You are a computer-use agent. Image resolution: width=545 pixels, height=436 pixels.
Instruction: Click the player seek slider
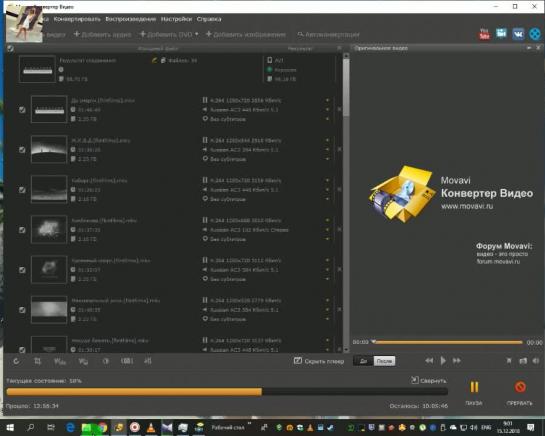click(447, 342)
